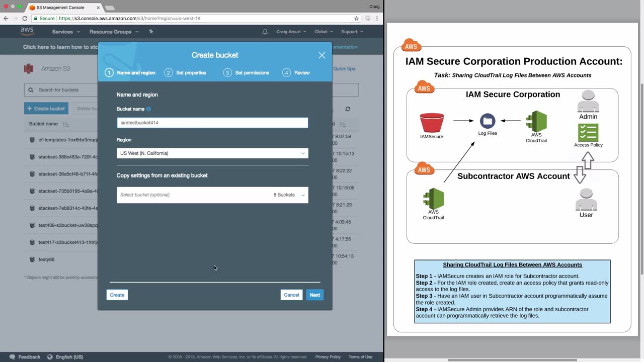Click the refresh icon above bucket list
The image size is (644, 362).
pyautogui.click(x=348, y=109)
